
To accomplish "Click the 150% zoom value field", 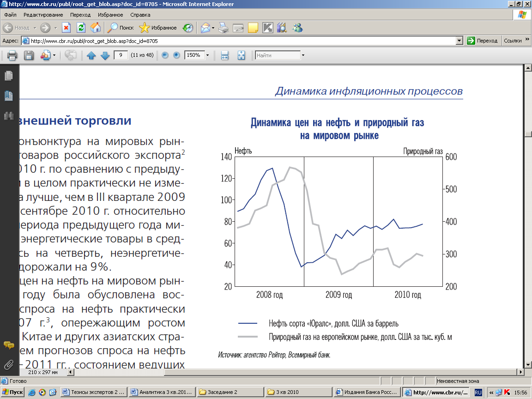I will coord(194,55).
